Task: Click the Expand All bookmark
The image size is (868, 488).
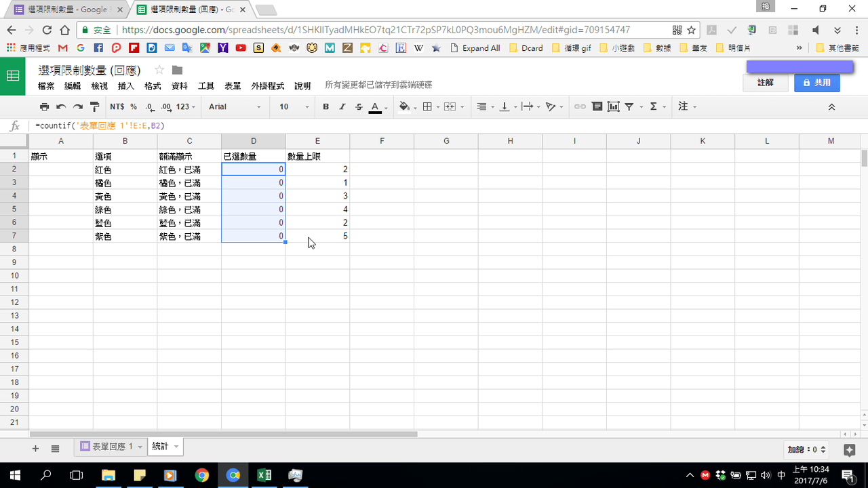Action: pos(475,48)
